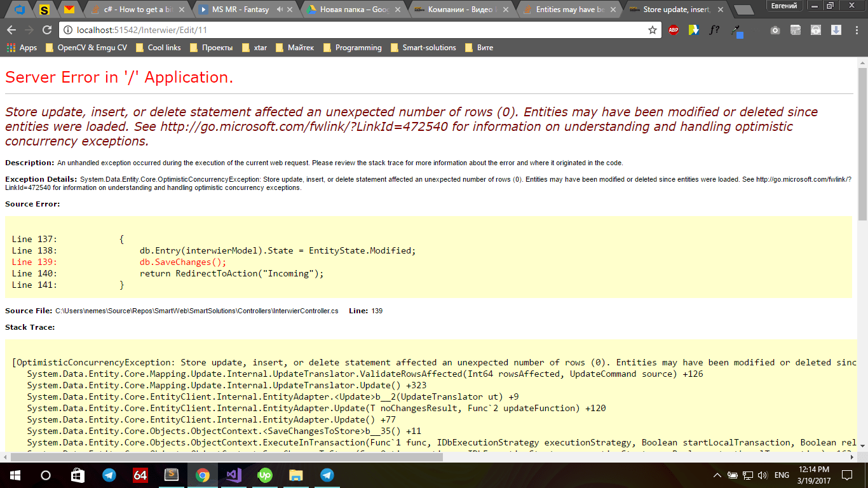This screenshot has width=868, height=488.
Task: Open the eyedropper color picker extension
Action: pos(736,30)
